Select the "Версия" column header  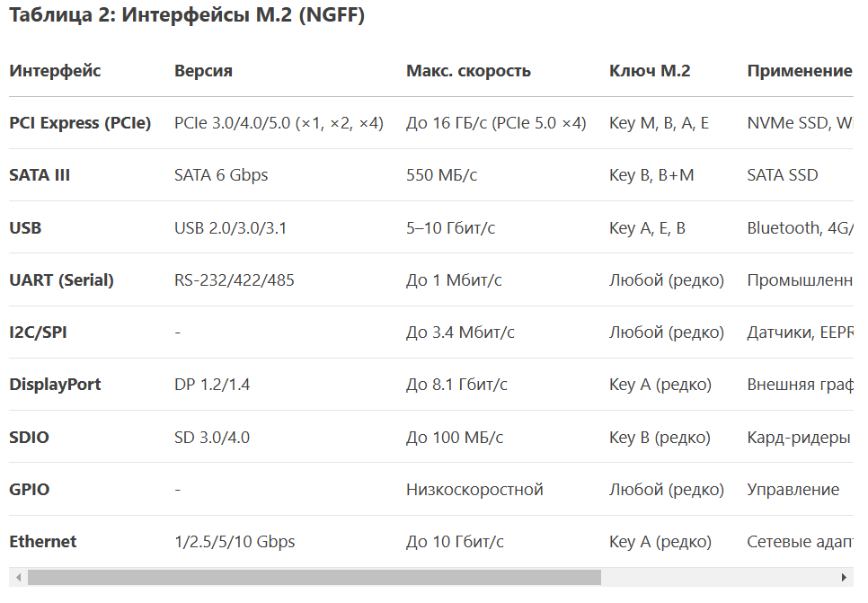coord(203,71)
